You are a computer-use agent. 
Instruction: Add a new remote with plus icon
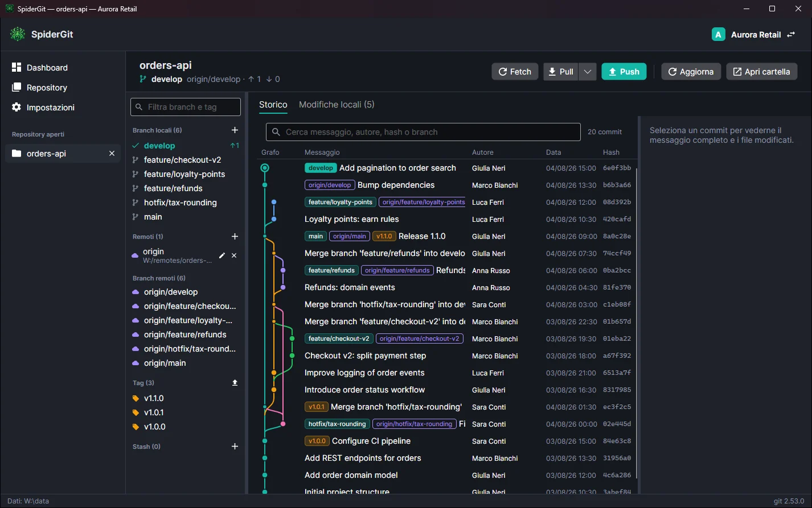pos(235,237)
